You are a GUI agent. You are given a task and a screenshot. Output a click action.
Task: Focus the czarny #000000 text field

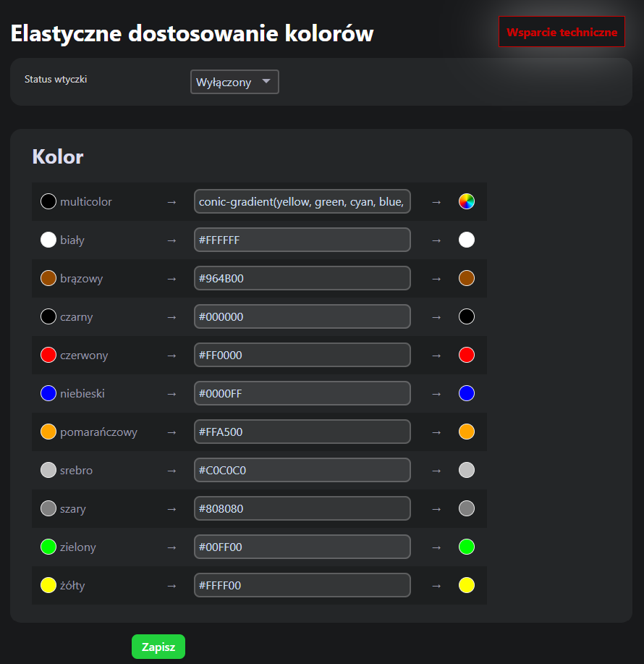(302, 316)
